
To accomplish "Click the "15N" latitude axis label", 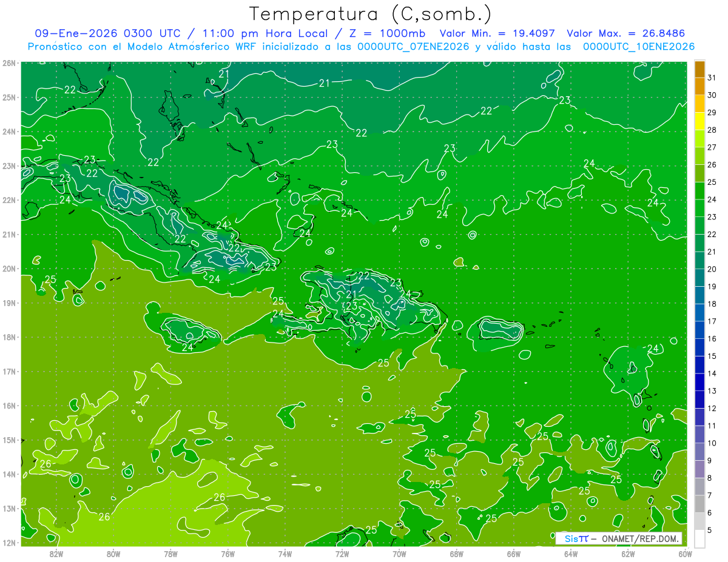I will pyautogui.click(x=9, y=440).
